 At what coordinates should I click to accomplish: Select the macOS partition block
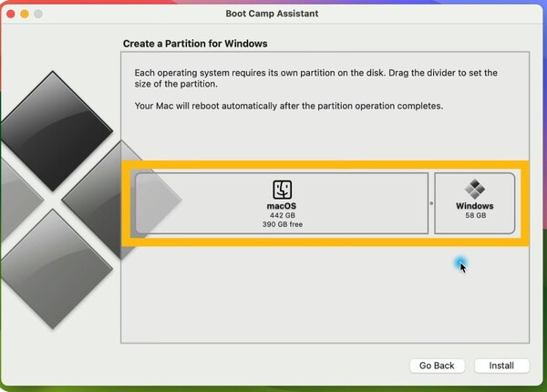pos(282,203)
